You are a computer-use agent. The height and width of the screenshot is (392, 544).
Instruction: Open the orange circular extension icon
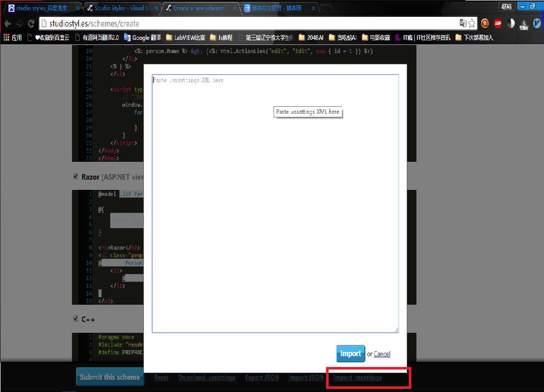coord(485,23)
